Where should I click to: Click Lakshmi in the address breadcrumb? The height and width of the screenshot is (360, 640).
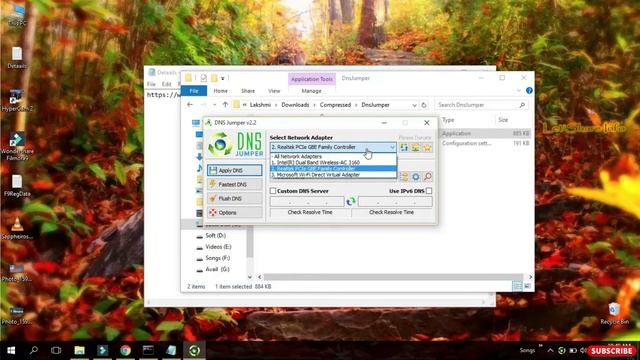point(260,105)
